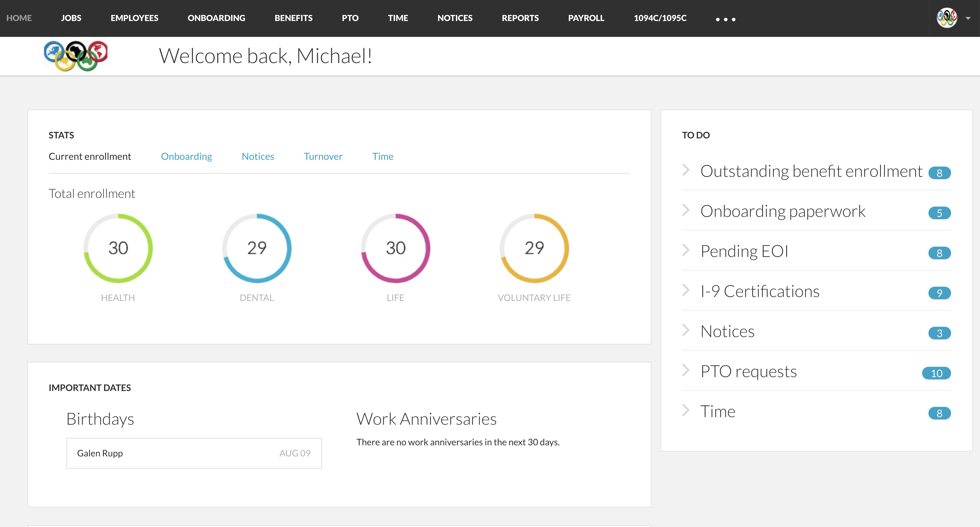Open the Time stats tab link
Screen dimensions: 980x527
[383, 156]
